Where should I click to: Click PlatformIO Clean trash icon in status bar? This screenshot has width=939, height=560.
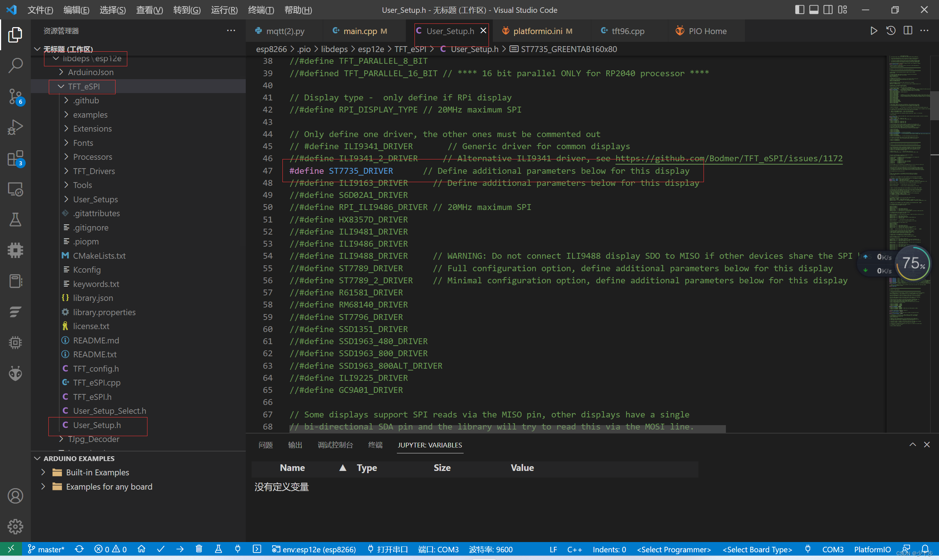pos(199,549)
